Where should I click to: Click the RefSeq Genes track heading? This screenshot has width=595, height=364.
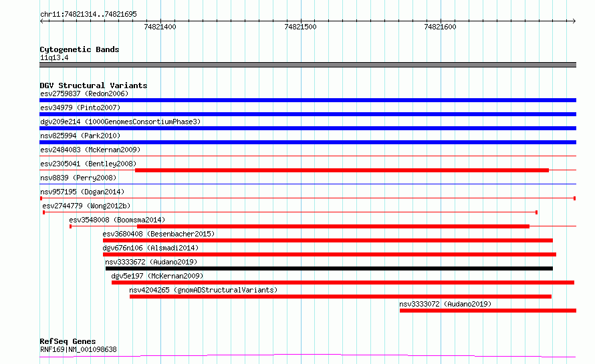pos(68,342)
